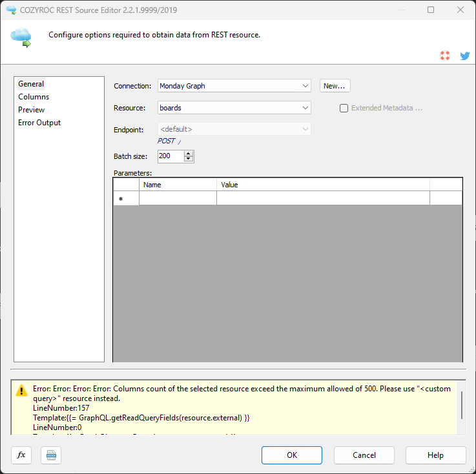This screenshot has height=474, width=476.
Task: Maximize the REST Source Editor window
Action: pyautogui.click(x=430, y=10)
